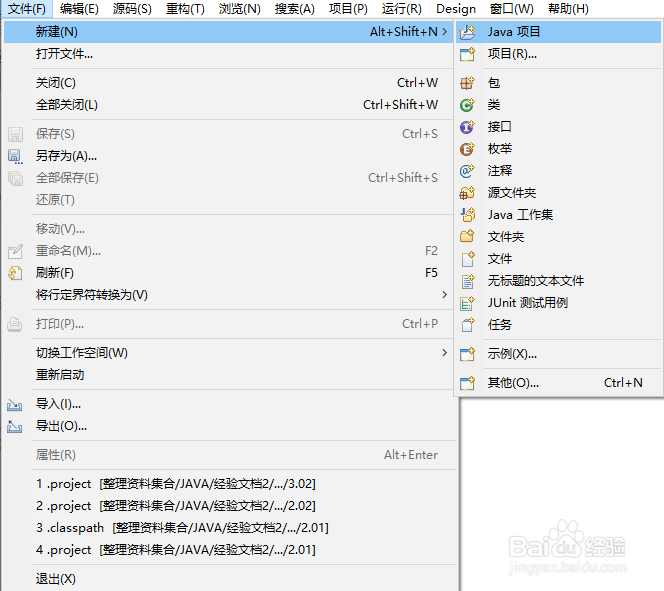Open the 项目(P) menu
This screenshot has height=591, width=664.
pyautogui.click(x=348, y=9)
